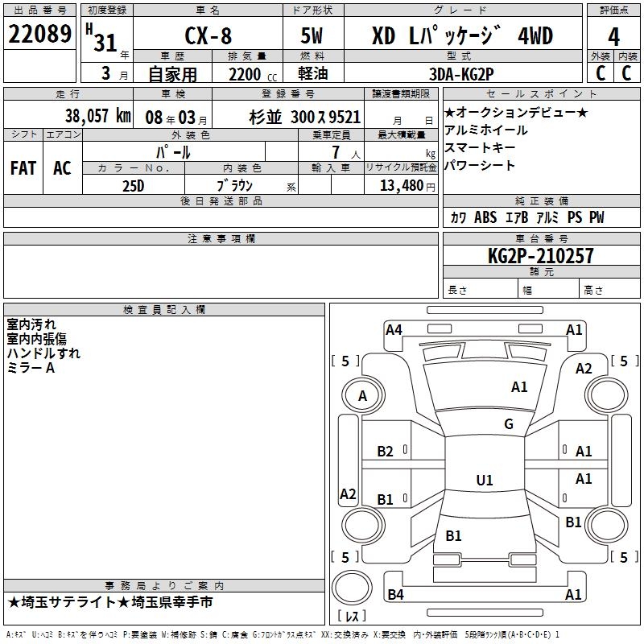
Task: Click the B4 rear bumper mark
Action: (395, 594)
